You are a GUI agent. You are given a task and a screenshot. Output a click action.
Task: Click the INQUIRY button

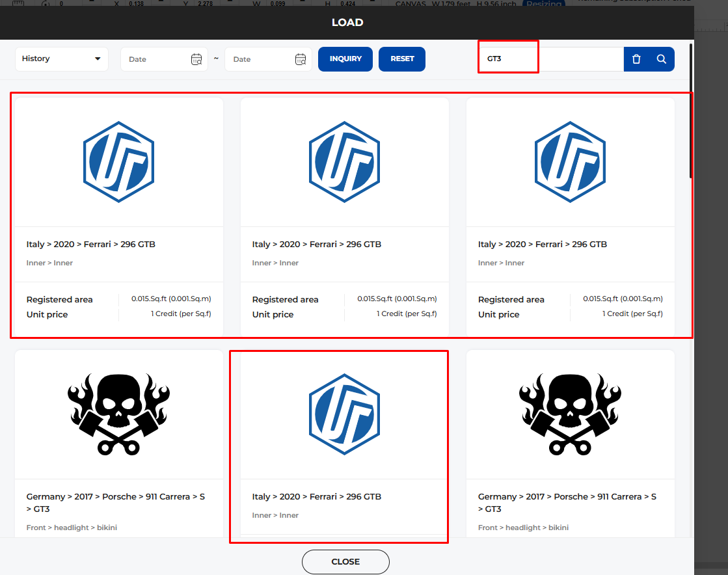(x=345, y=59)
